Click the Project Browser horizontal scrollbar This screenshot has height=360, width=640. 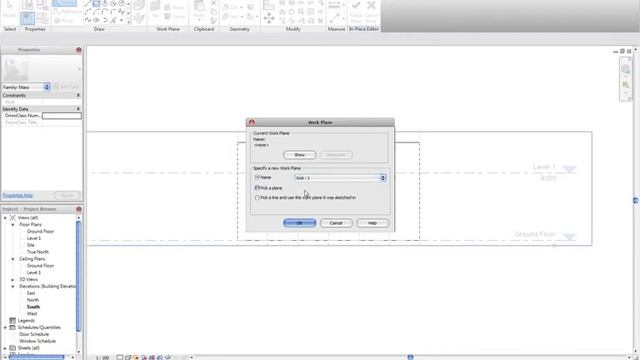37,358
